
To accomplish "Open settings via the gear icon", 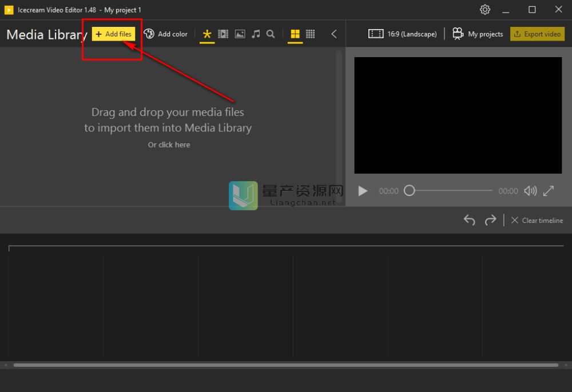I will [485, 10].
